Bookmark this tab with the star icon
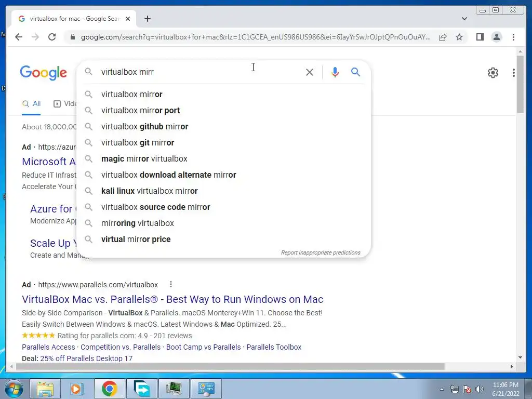 (459, 37)
